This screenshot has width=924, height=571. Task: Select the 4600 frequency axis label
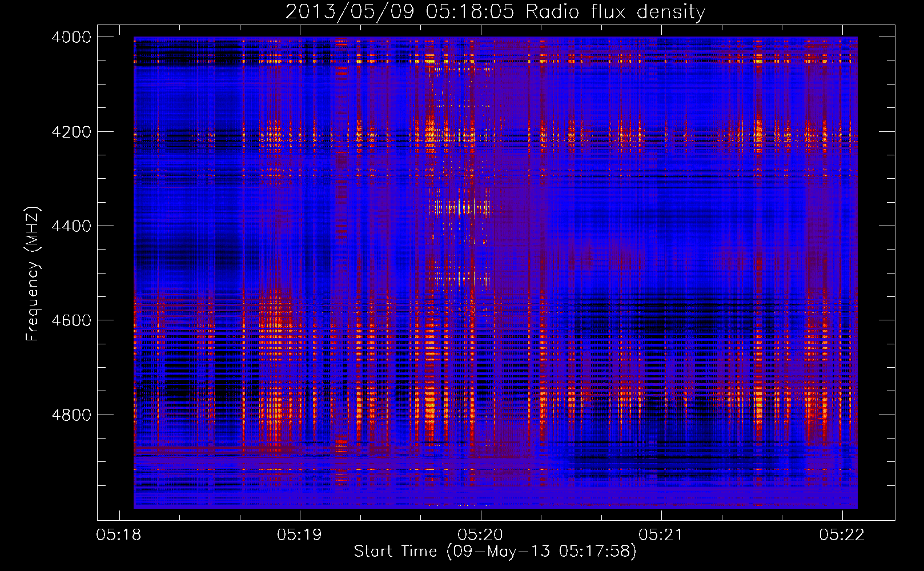click(x=71, y=320)
